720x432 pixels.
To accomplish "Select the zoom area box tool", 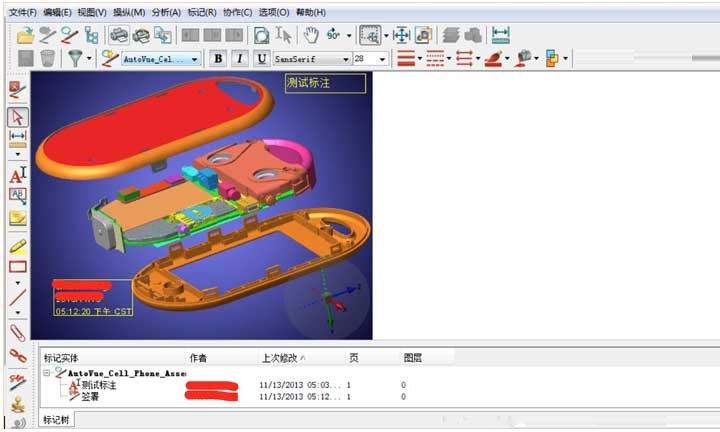I will click(x=370, y=35).
